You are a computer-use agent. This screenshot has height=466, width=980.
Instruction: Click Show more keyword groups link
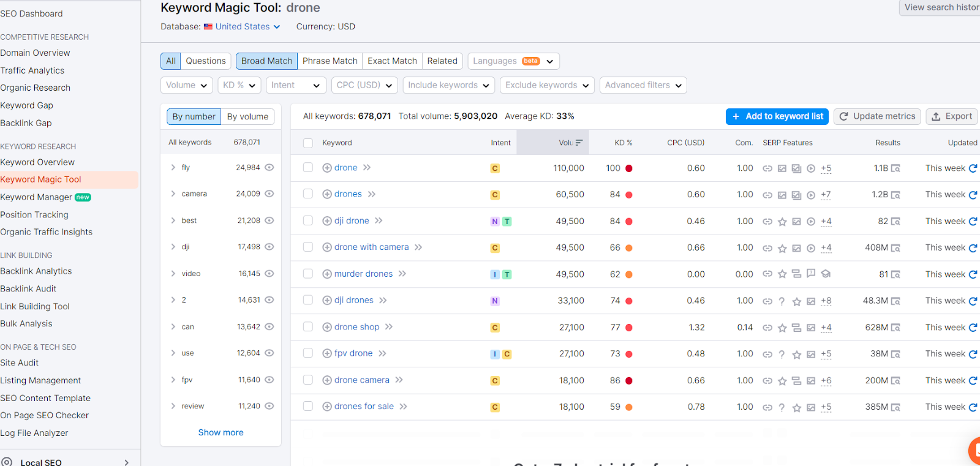point(221,432)
